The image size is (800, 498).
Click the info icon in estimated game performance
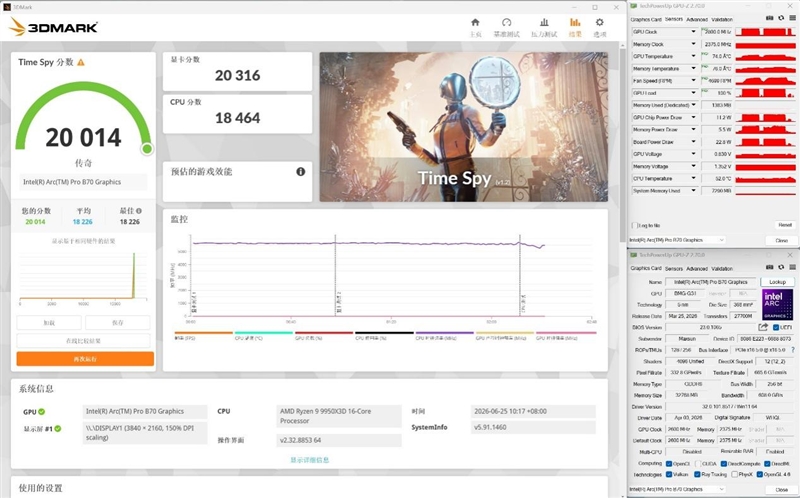pyautogui.click(x=301, y=171)
